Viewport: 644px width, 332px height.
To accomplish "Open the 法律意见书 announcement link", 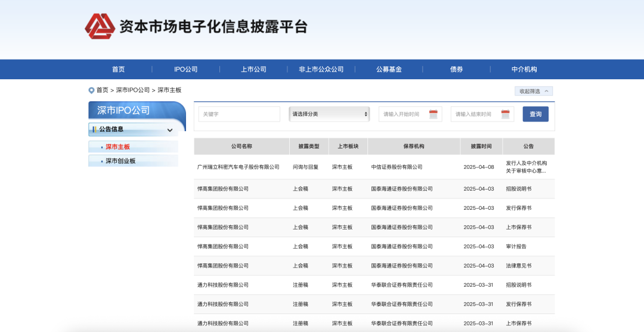I will pyautogui.click(x=518, y=265).
